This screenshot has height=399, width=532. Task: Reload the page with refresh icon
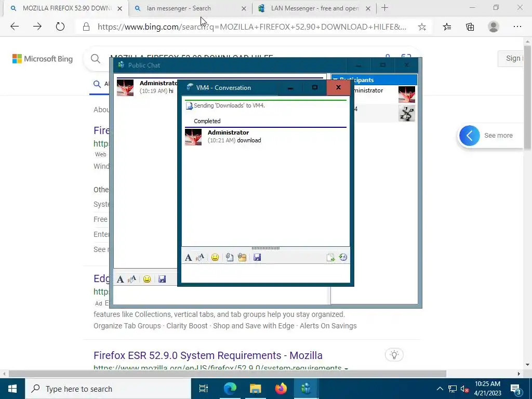pos(60,26)
